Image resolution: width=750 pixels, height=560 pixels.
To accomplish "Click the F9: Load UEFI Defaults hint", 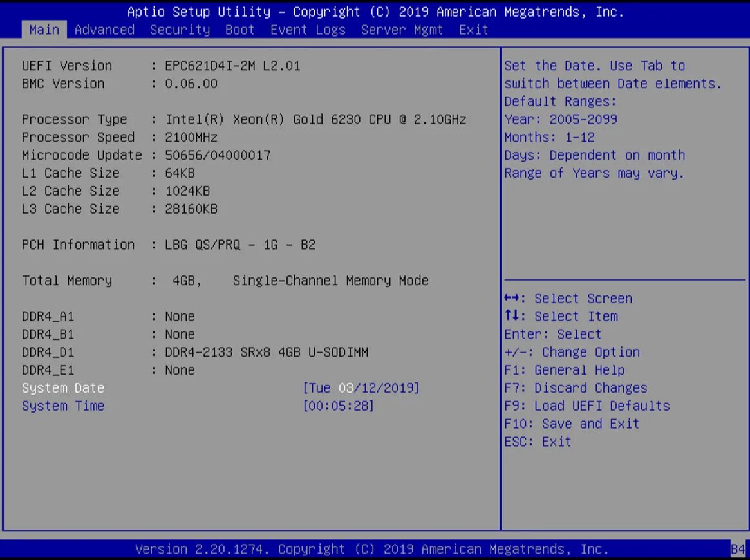I will (x=587, y=406).
